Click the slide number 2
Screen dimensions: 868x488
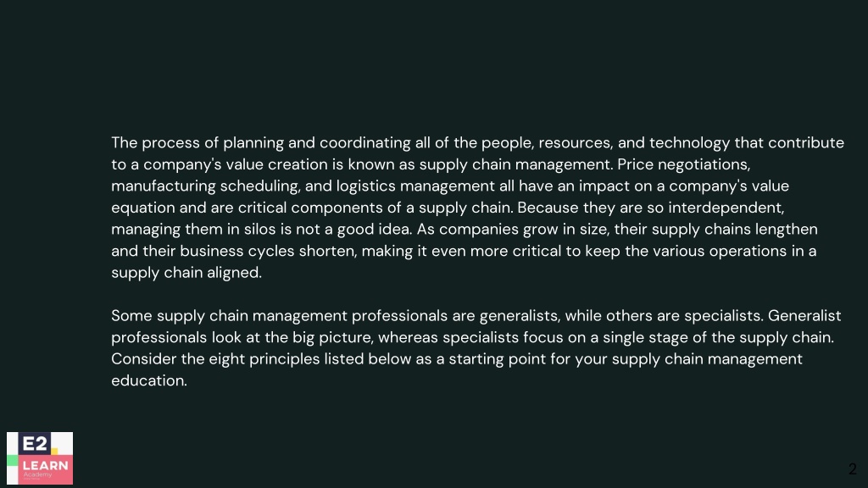click(853, 469)
